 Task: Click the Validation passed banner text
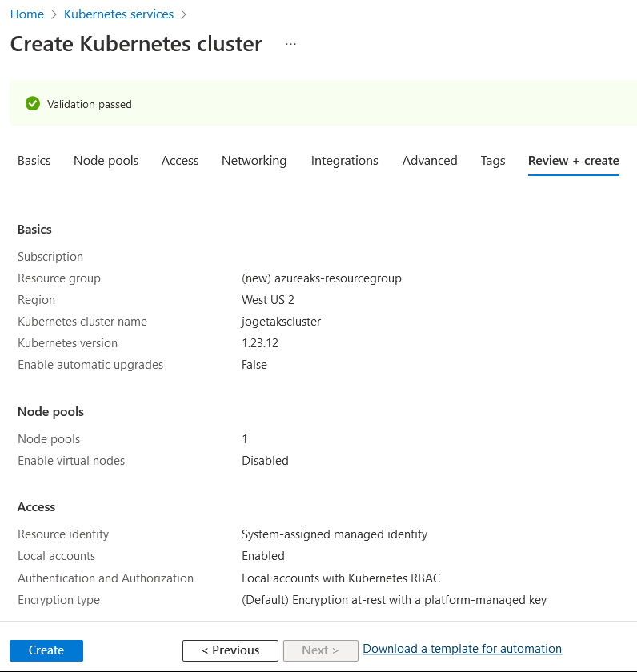[90, 104]
